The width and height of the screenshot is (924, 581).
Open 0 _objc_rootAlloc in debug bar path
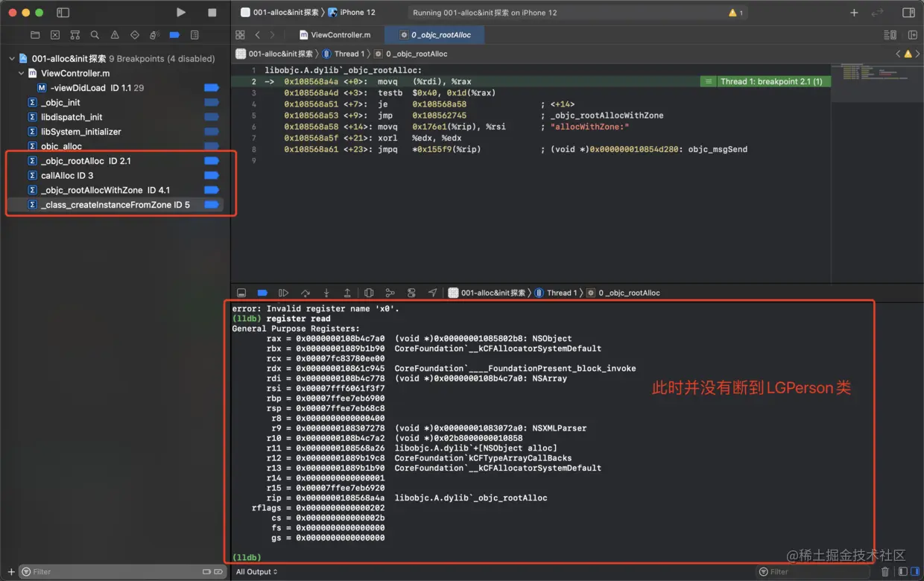[x=624, y=293]
